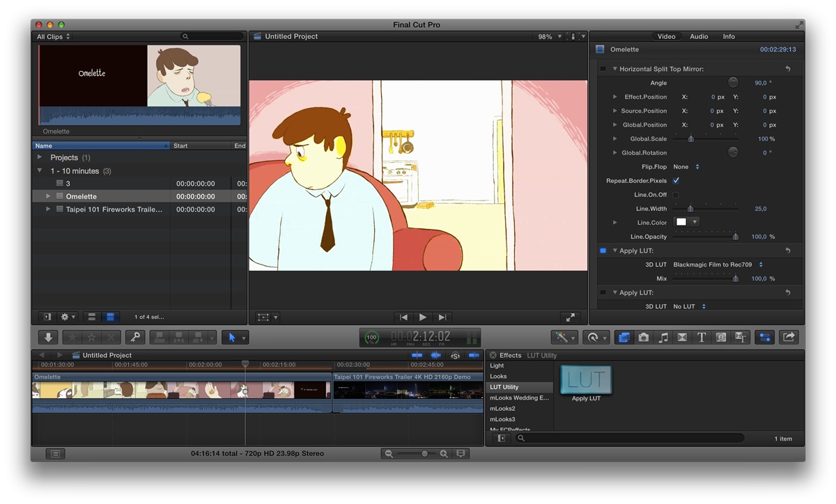Toggle Repeat.Border.Pixels checkbox
The width and height of the screenshot is (836, 504).
click(676, 180)
